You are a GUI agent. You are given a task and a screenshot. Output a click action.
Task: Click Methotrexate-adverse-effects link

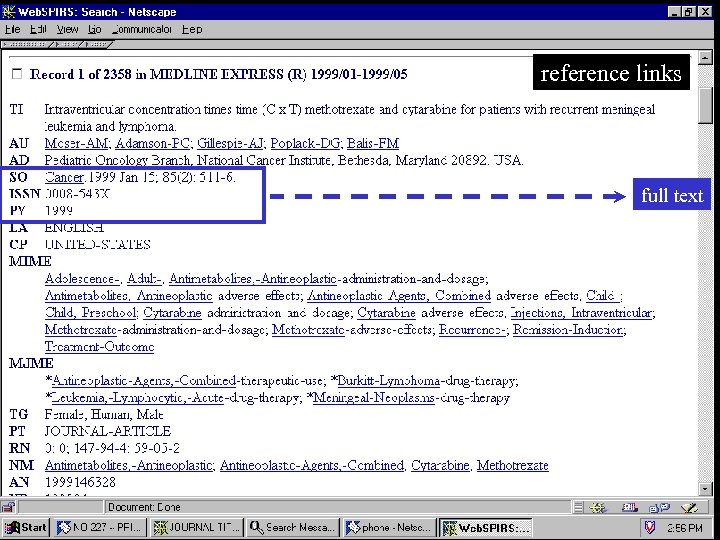click(308, 330)
